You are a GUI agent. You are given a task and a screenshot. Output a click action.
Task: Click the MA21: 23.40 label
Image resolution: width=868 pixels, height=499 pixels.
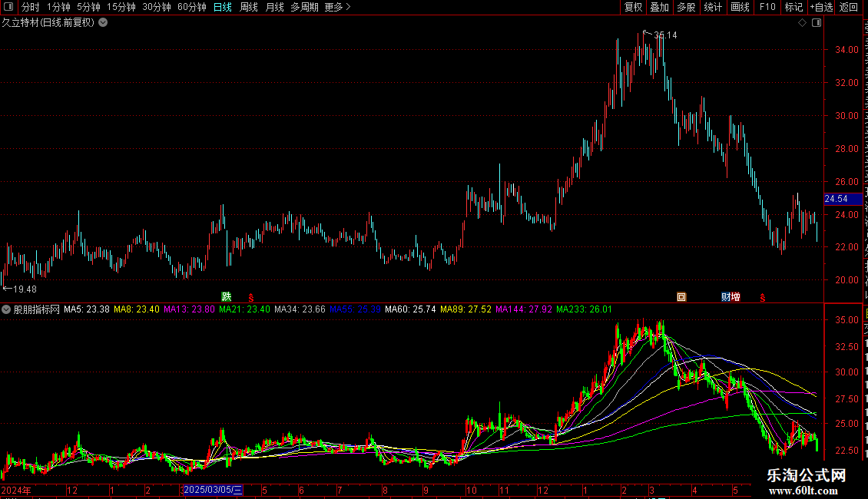coord(244,310)
